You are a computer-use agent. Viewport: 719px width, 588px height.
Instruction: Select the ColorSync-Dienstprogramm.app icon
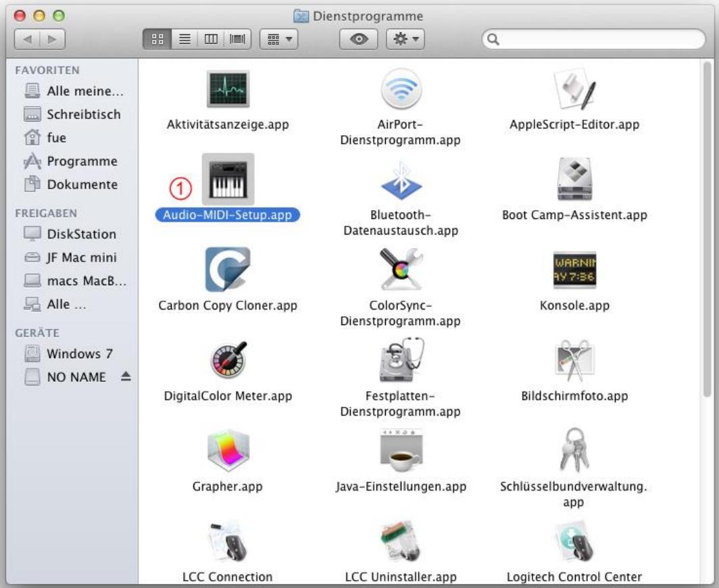click(401, 269)
